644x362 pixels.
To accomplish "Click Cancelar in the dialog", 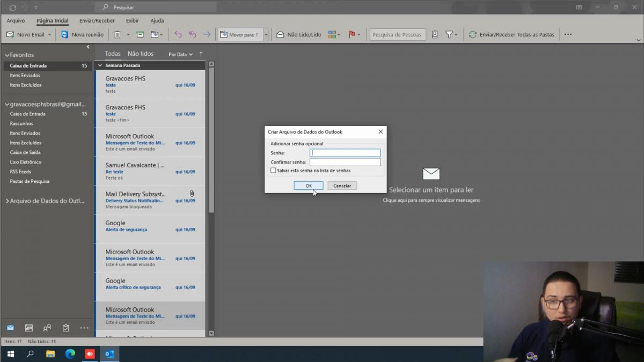I will pos(342,186).
